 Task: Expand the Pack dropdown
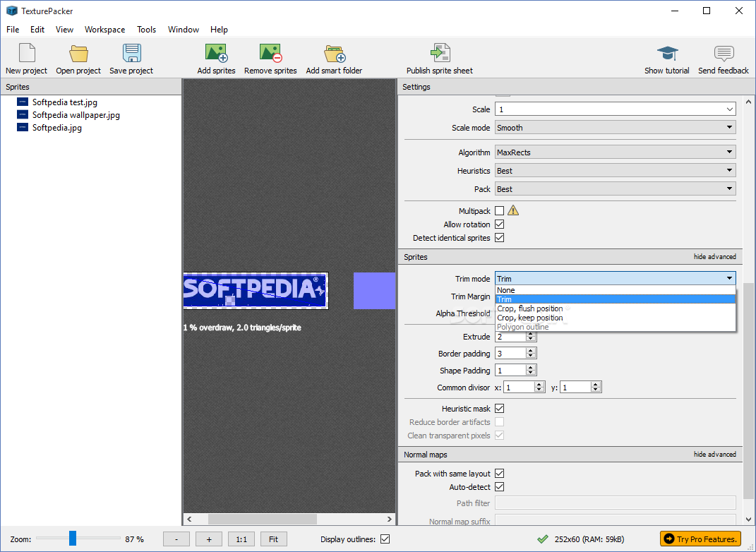pyautogui.click(x=616, y=189)
